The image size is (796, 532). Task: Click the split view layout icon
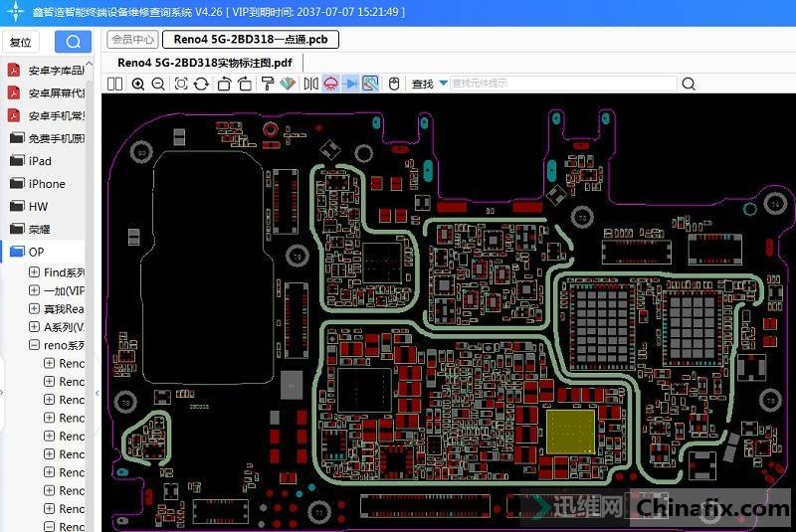(115, 85)
